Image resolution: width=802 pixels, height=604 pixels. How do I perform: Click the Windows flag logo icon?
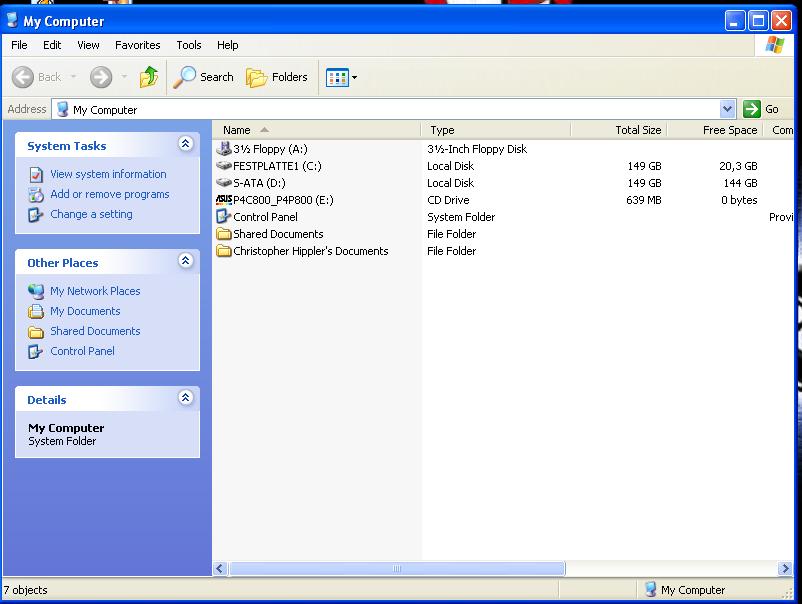(774, 45)
